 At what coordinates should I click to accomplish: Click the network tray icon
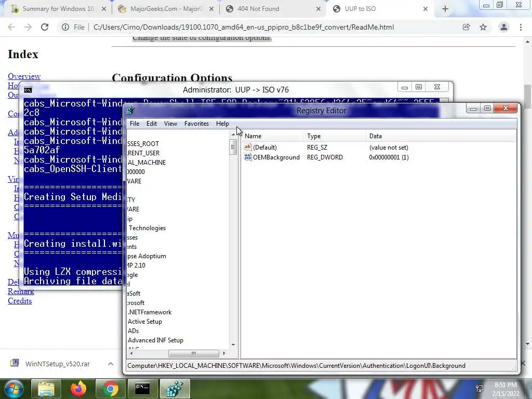pyautogui.click(x=480, y=389)
